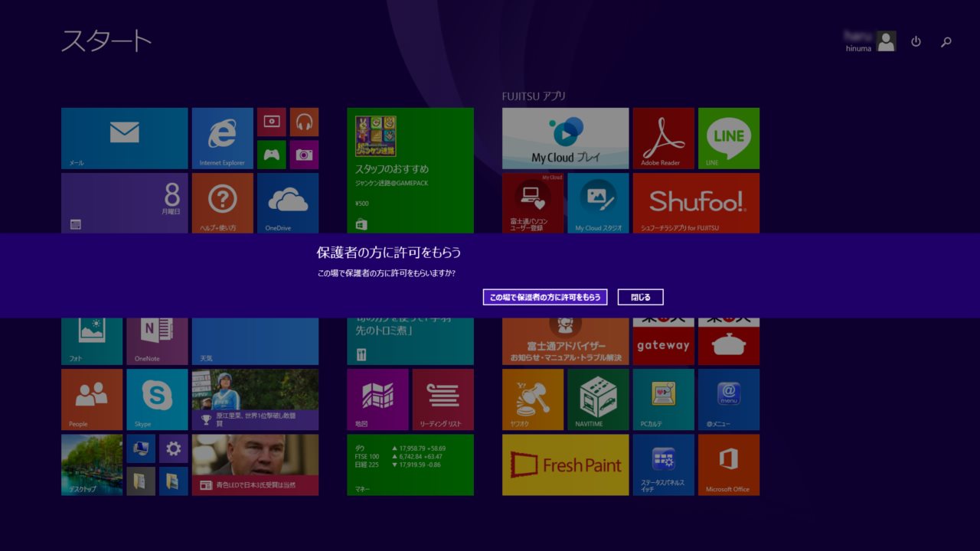This screenshot has width=980, height=551.
Task: Open the PC settings gear tile
Action: (x=173, y=448)
